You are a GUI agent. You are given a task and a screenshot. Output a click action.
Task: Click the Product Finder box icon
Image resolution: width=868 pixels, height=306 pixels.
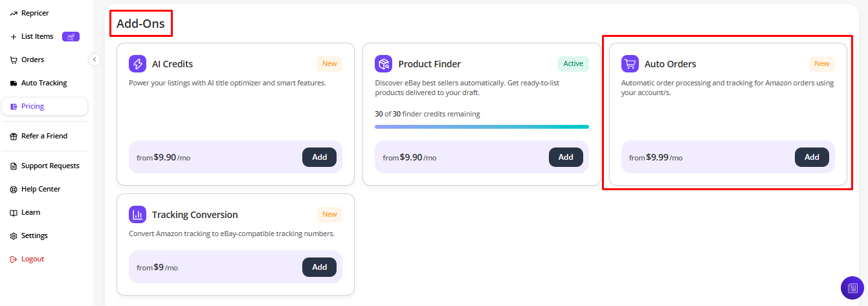coord(384,63)
